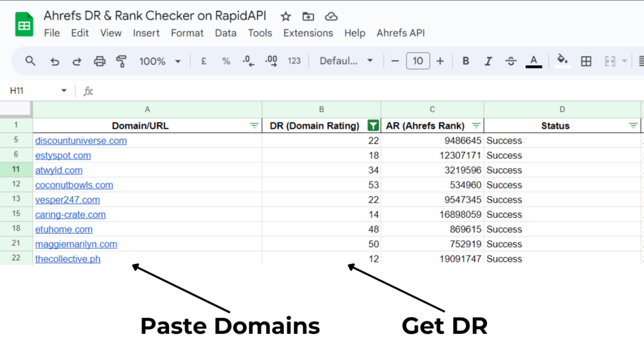Screen dimensions: 644x362
Task: Toggle italic formatting
Action: point(488,61)
